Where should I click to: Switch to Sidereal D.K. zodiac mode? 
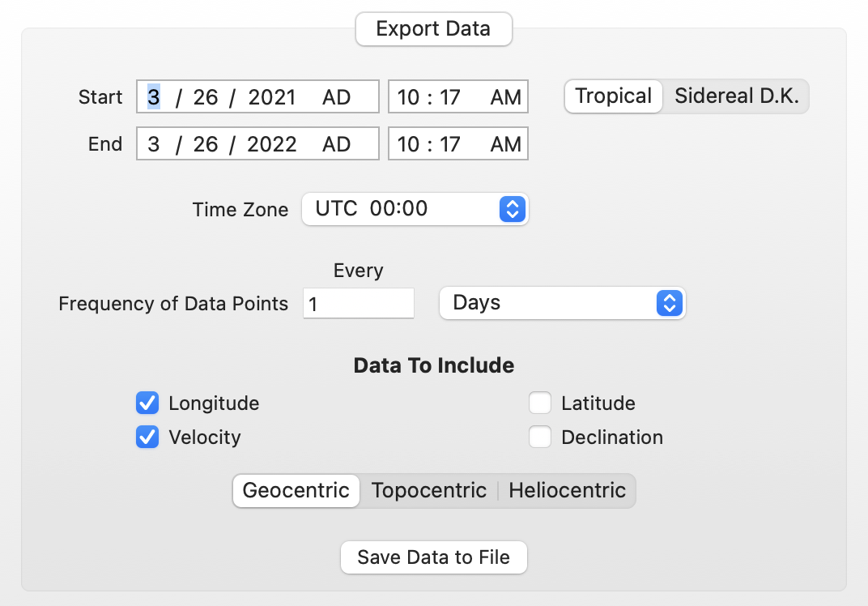tap(737, 96)
